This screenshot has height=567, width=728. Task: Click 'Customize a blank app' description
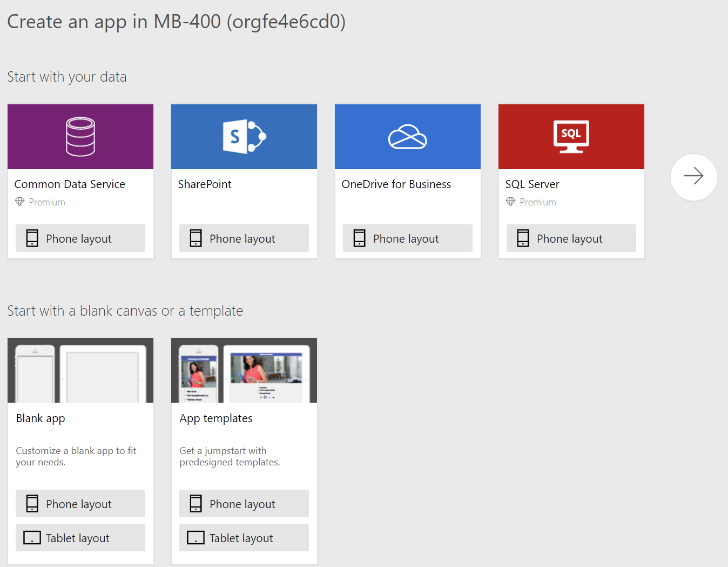76,456
